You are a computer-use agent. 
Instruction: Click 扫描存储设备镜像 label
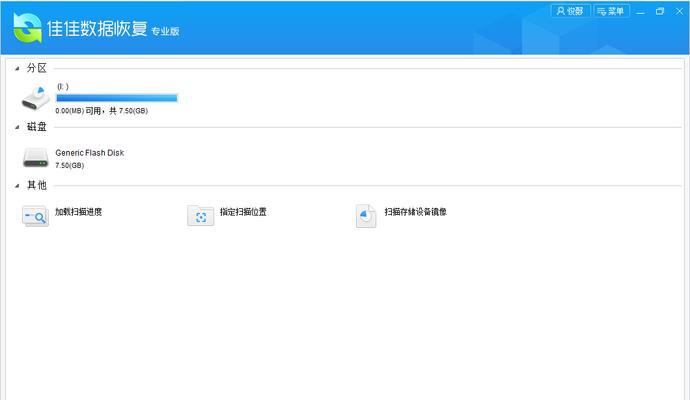click(415, 212)
